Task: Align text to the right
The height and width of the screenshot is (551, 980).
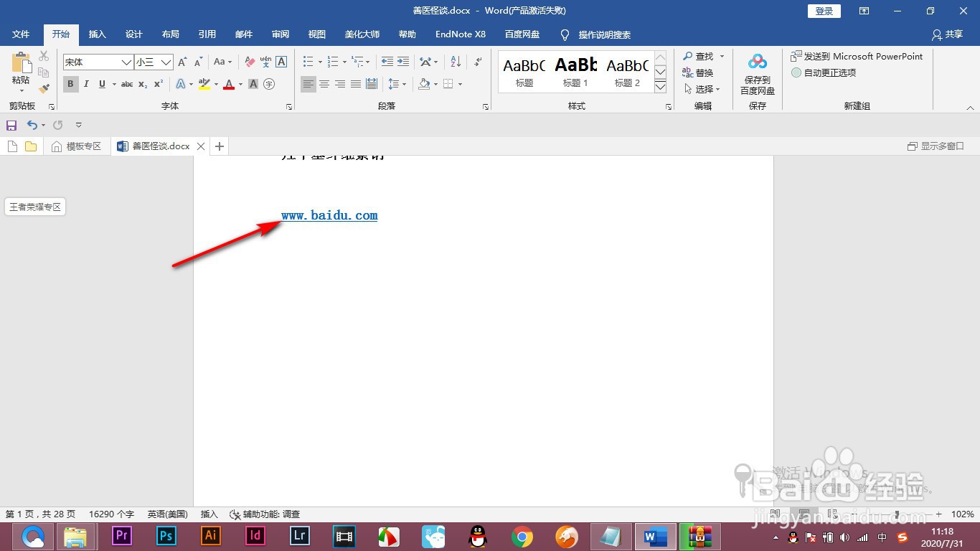Action: click(340, 84)
